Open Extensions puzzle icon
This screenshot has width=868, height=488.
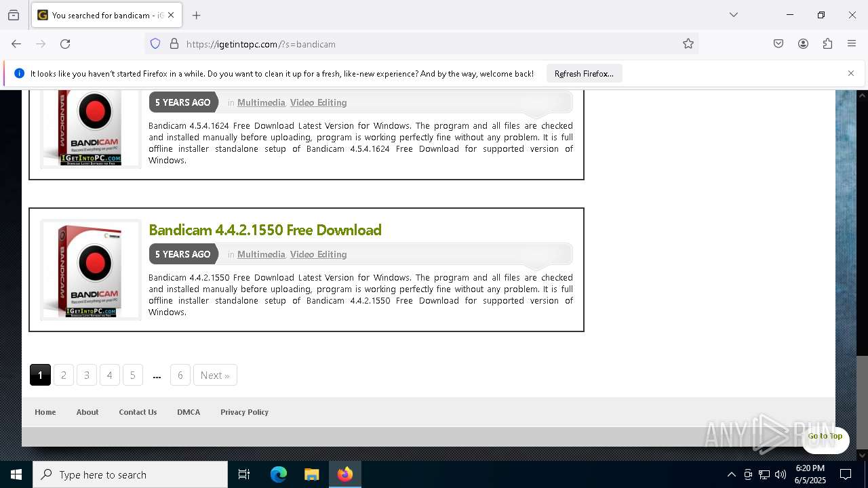pyautogui.click(x=827, y=44)
